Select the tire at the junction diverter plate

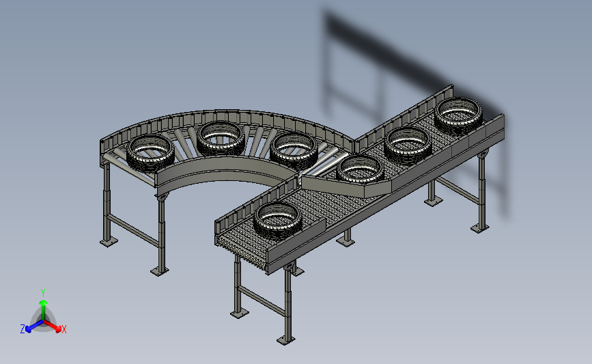click(360, 169)
